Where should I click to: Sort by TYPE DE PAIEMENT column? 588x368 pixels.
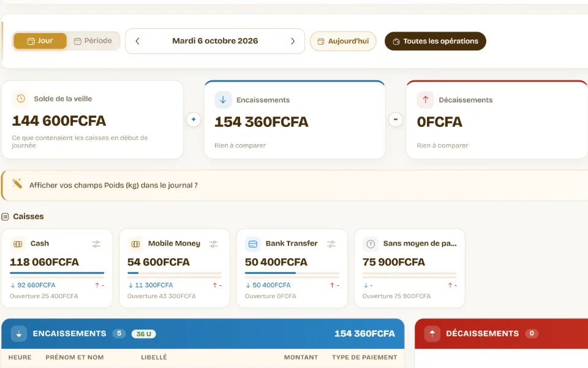coord(364,358)
